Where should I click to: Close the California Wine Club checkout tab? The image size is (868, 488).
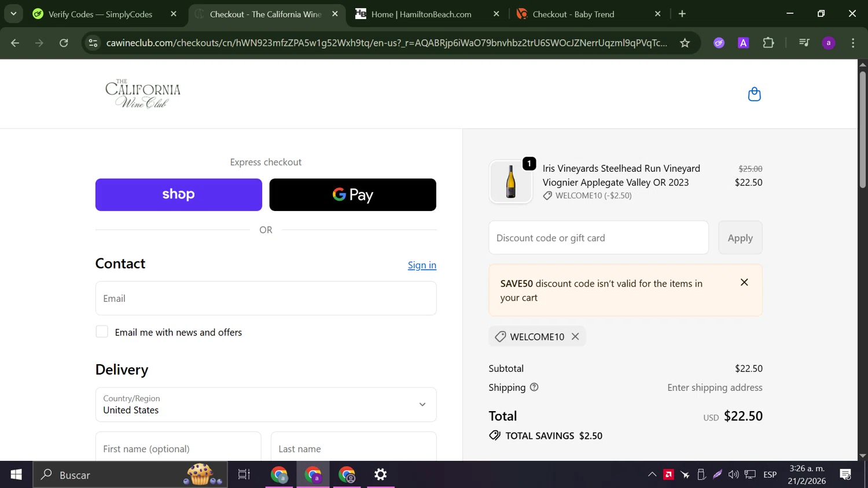tap(335, 14)
